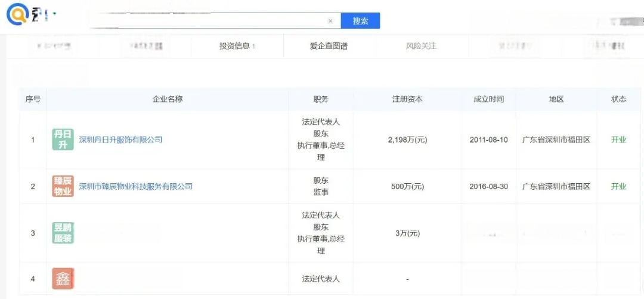The image size is (644, 299).
Task: Select the 500万(元) capital cell
Action: point(407,186)
